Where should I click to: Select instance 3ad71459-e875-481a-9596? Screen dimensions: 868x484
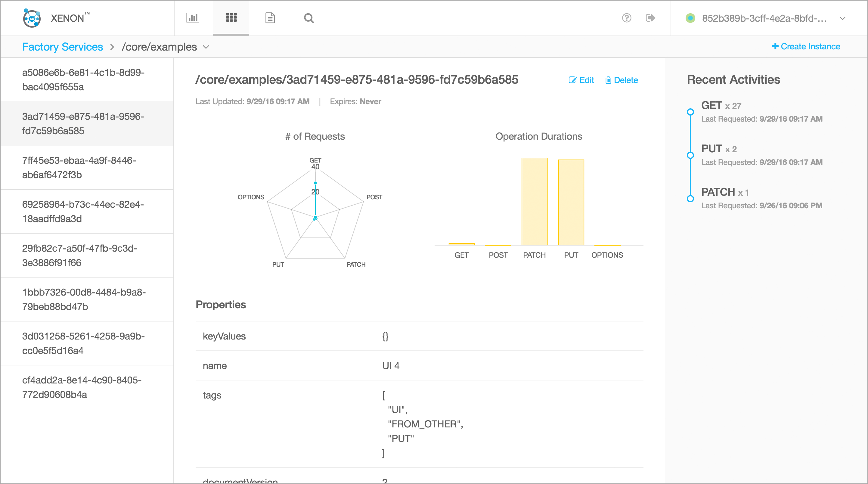[87, 123]
